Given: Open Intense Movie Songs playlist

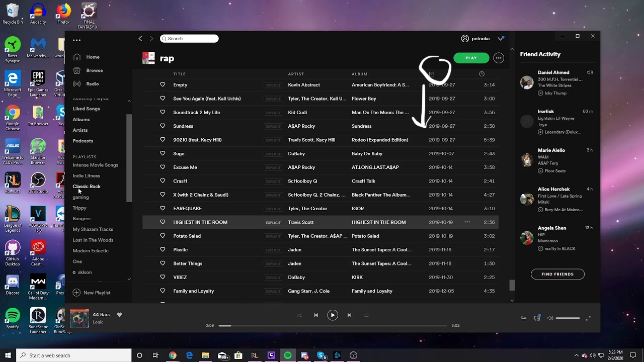Looking at the screenshot, I should coord(95,165).
